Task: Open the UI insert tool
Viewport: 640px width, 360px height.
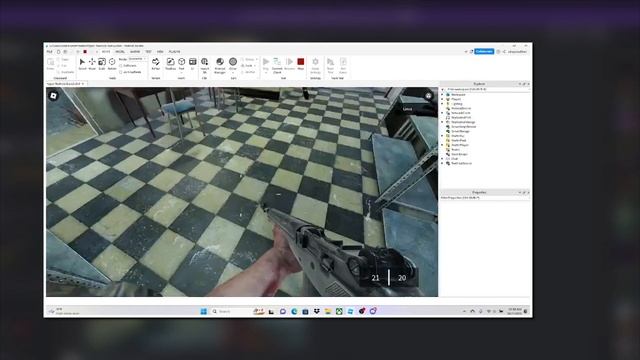Action: click(193, 64)
